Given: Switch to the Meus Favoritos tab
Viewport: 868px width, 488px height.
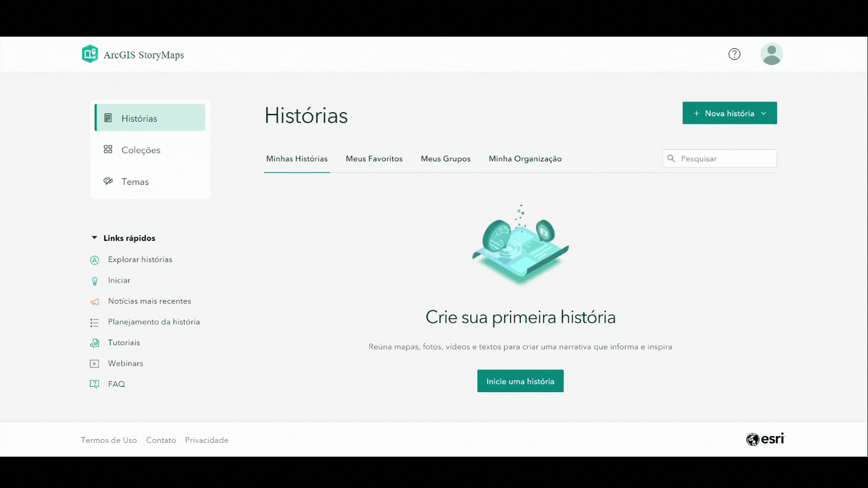Looking at the screenshot, I should click(x=374, y=159).
